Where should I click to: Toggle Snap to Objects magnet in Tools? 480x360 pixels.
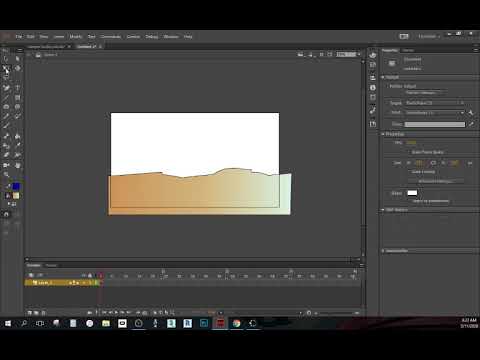pyautogui.click(x=6, y=214)
